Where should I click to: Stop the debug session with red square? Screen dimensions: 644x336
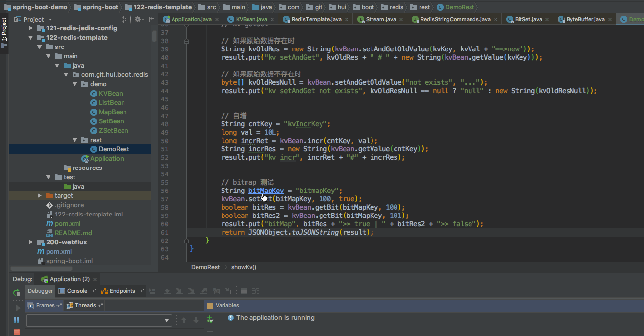click(17, 332)
